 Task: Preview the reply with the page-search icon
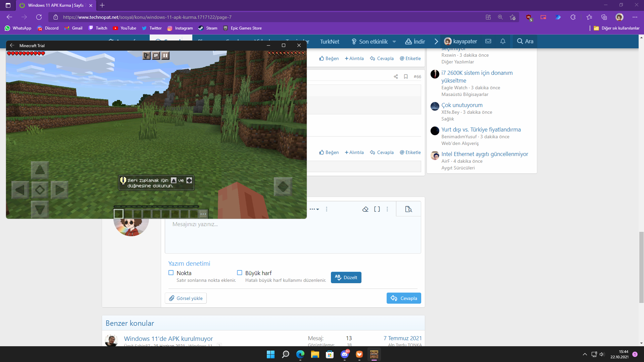[x=408, y=209]
